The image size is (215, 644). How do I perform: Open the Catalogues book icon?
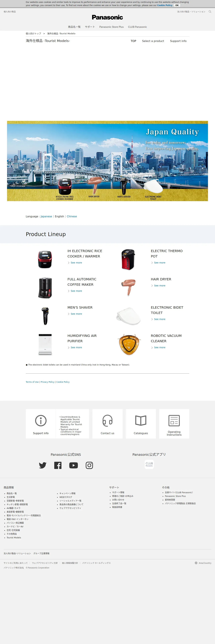click(x=141, y=420)
